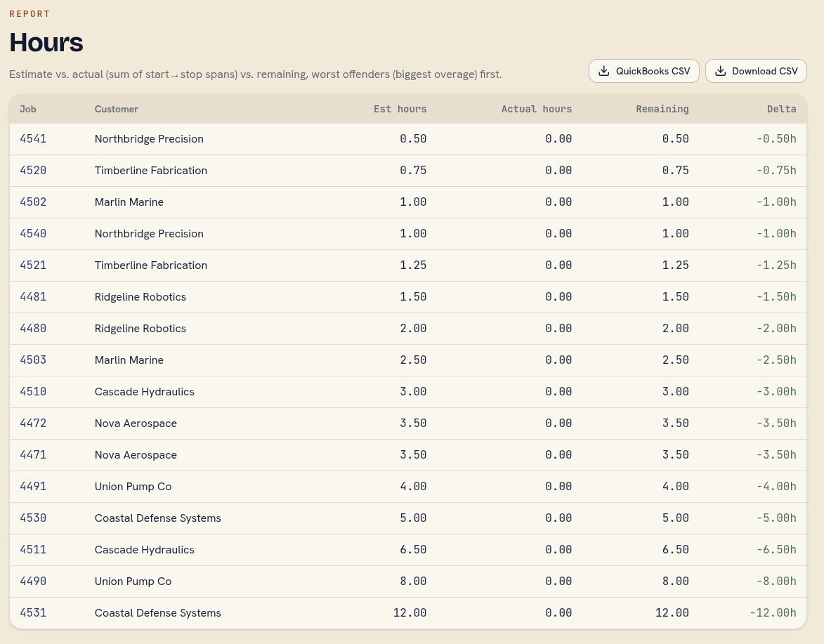Click the -3.00h delta value
Image resolution: width=824 pixels, height=644 pixels.
[776, 391]
